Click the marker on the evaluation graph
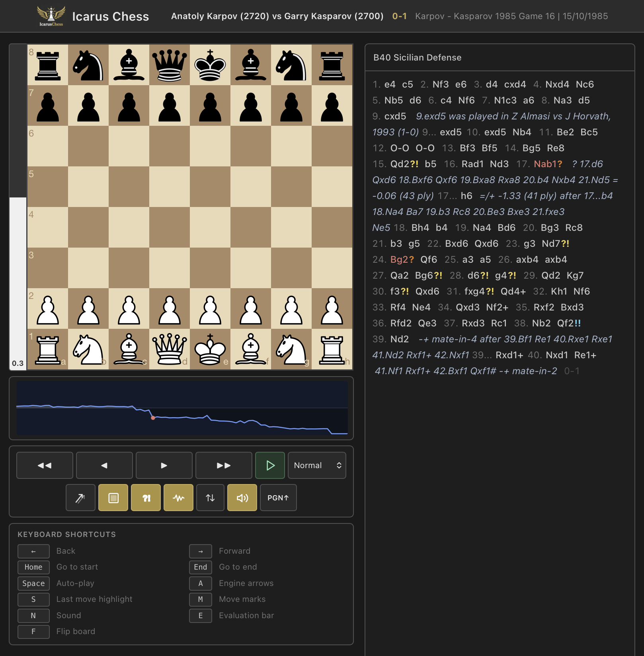Image resolution: width=644 pixels, height=656 pixels. click(153, 418)
